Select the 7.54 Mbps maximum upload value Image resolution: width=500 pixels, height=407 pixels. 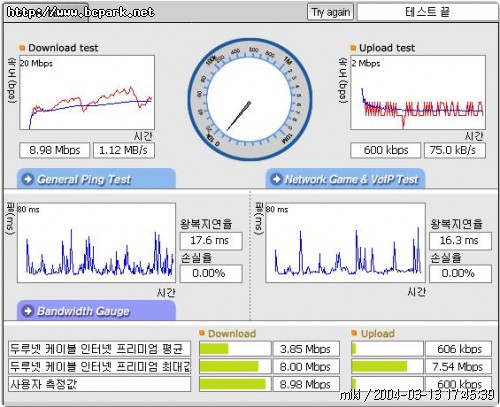point(459,367)
